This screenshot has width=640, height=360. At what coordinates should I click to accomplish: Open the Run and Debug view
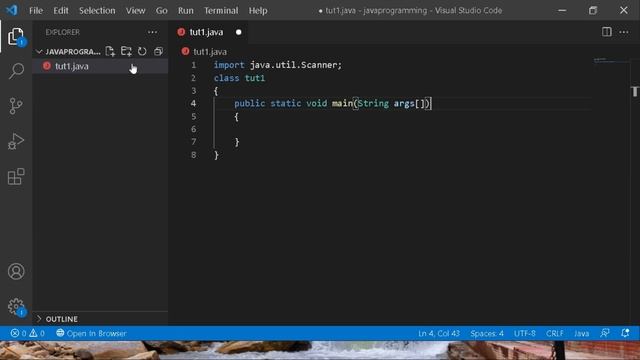16,141
